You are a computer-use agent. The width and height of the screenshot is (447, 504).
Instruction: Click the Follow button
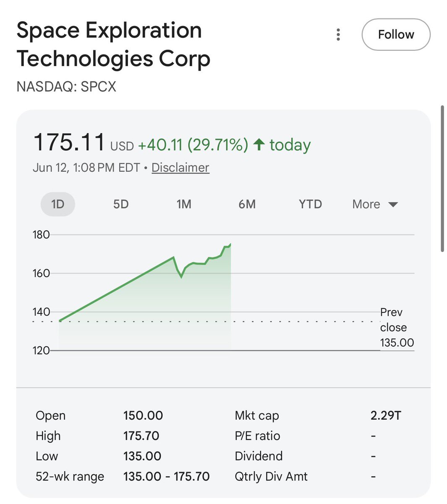396,34
